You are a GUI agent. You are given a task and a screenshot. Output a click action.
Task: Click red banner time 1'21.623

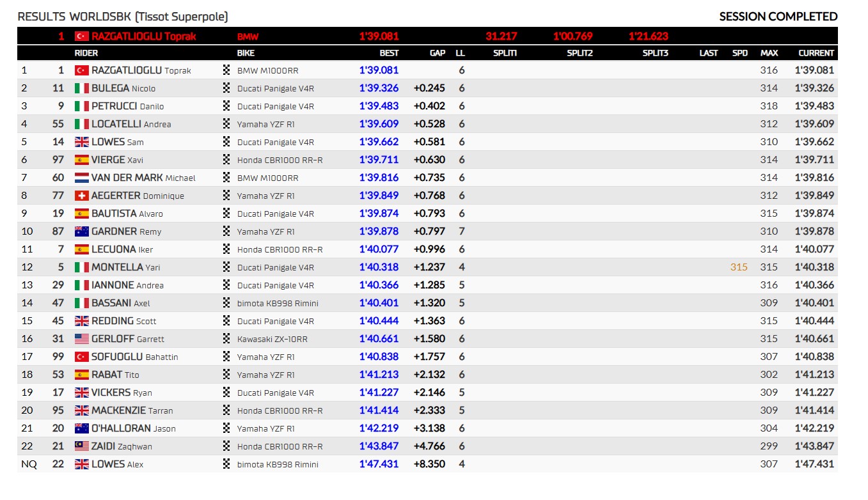coord(649,36)
